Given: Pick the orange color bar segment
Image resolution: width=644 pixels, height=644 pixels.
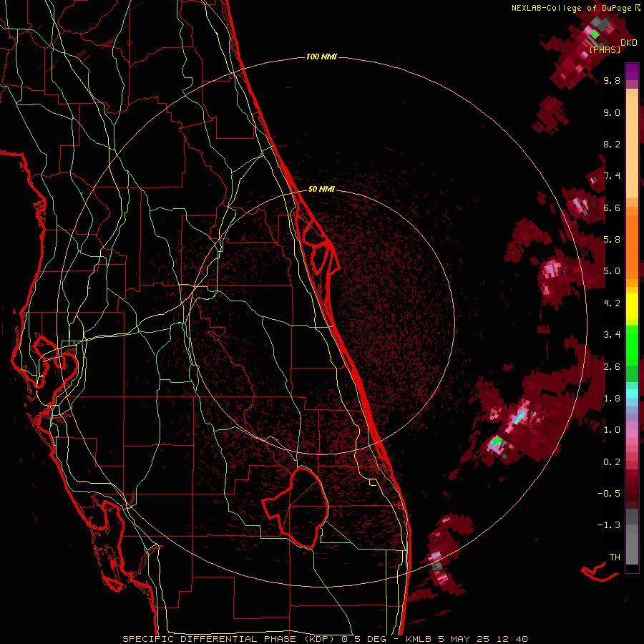Looking at the screenshot, I should click(632, 248).
